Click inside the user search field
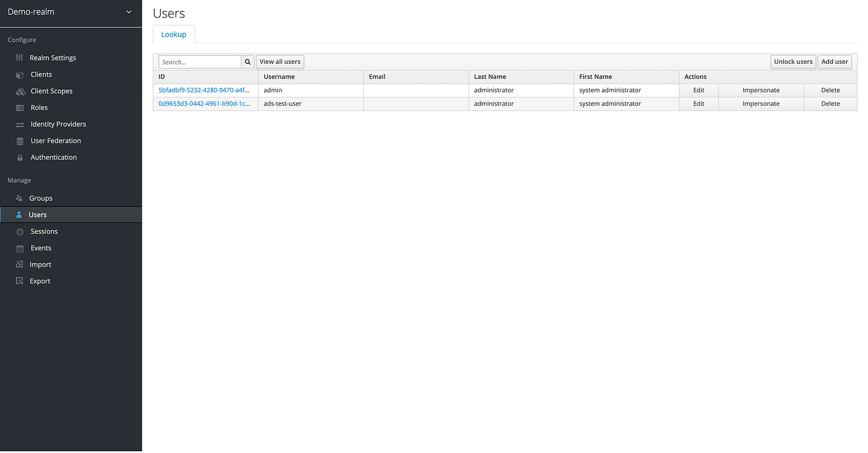868x453 pixels. coord(198,61)
